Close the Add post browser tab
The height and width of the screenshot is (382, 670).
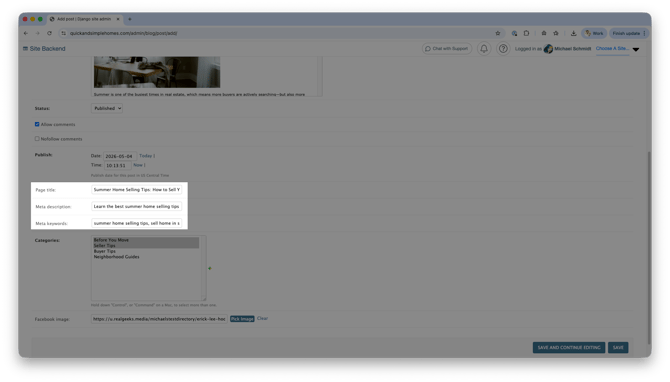(x=118, y=19)
